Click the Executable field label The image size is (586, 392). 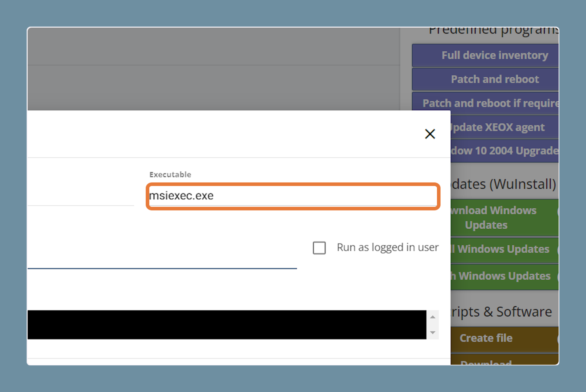(170, 175)
